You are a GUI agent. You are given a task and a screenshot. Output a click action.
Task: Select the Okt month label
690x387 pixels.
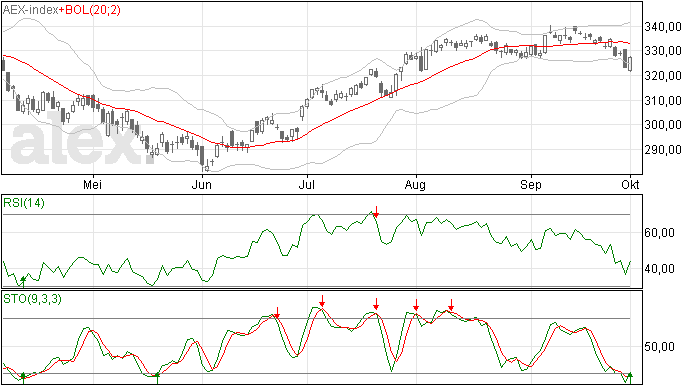[630, 184]
